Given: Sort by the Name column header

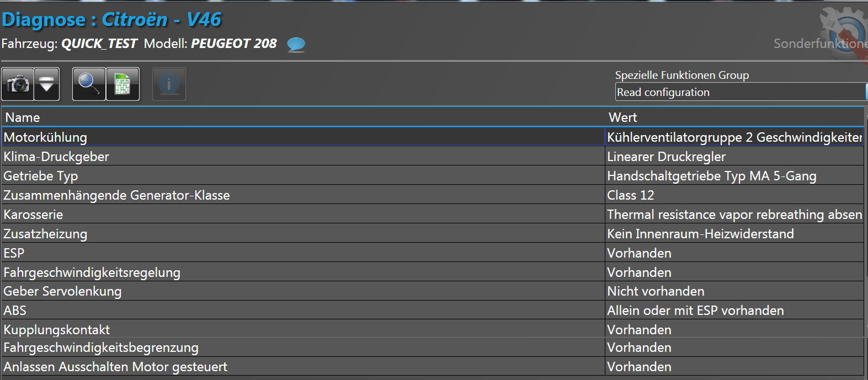Looking at the screenshot, I should [x=23, y=117].
